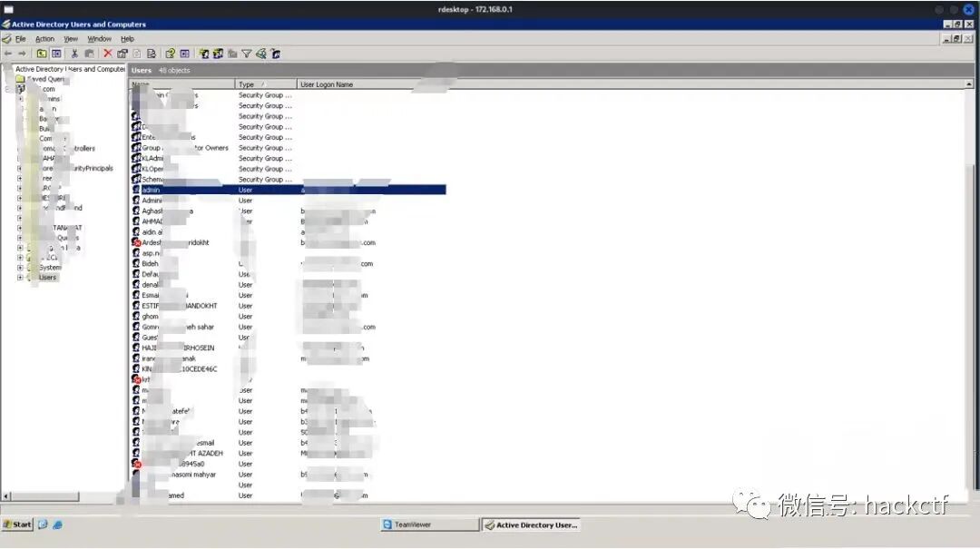This screenshot has height=549, width=980.
Task: Select the Users container in tree
Action: [x=47, y=277]
